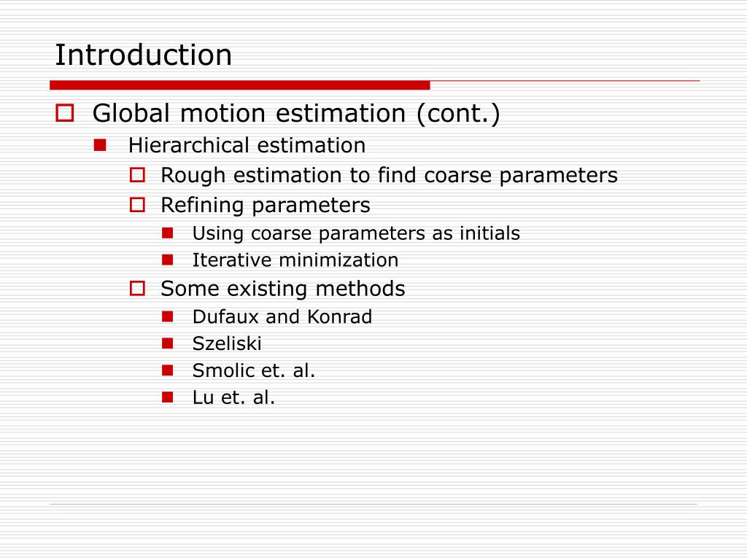The width and height of the screenshot is (747, 560).
Task: Click Using coarse parameters as initials
Action: [356, 233]
